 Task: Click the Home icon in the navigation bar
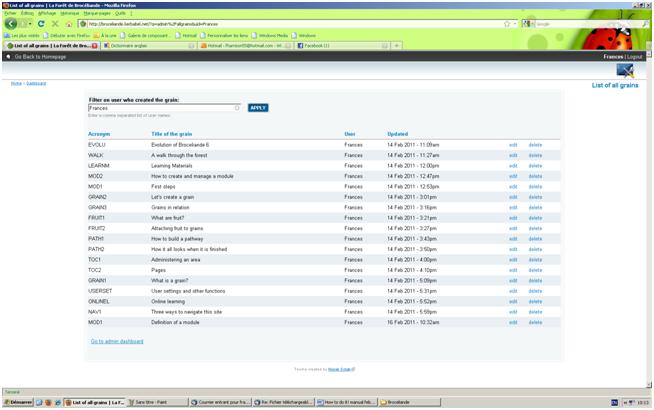(x=69, y=24)
